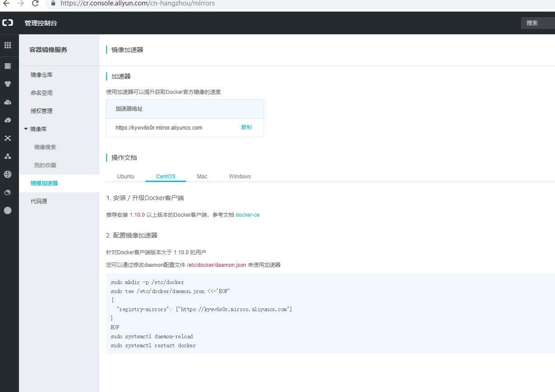Click the padlock icon in address bar

point(54,3)
